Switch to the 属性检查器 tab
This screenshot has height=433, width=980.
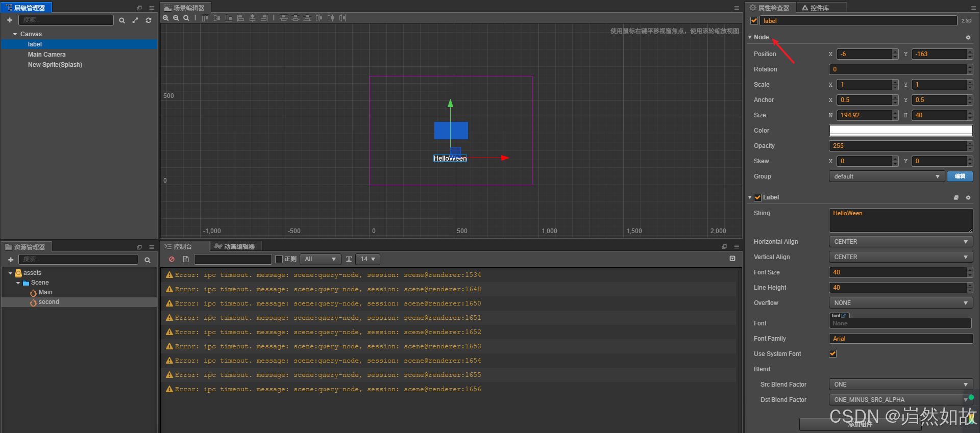770,8
